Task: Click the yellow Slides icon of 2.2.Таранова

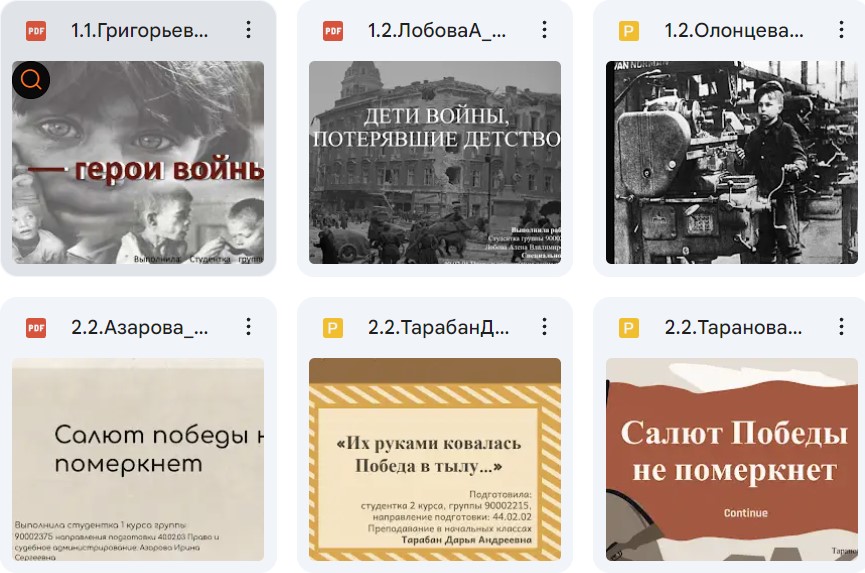Action: point(629,328)
